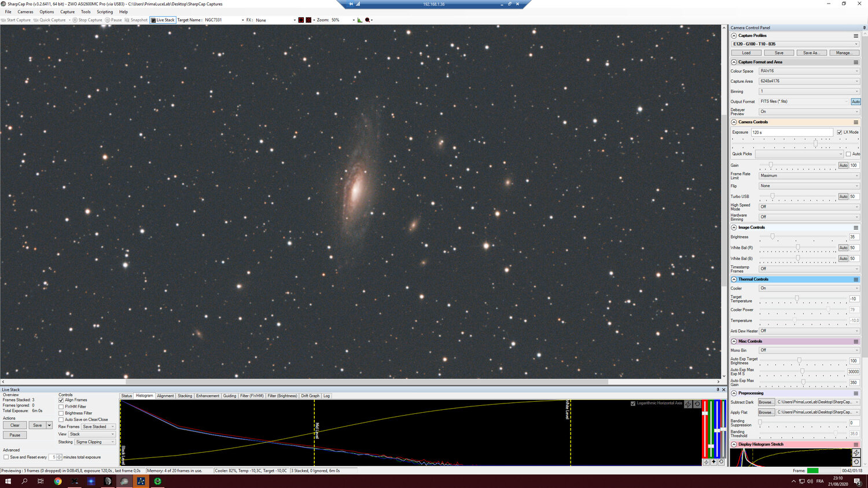Pin the Live Stack panel

(x=718, y=390)
